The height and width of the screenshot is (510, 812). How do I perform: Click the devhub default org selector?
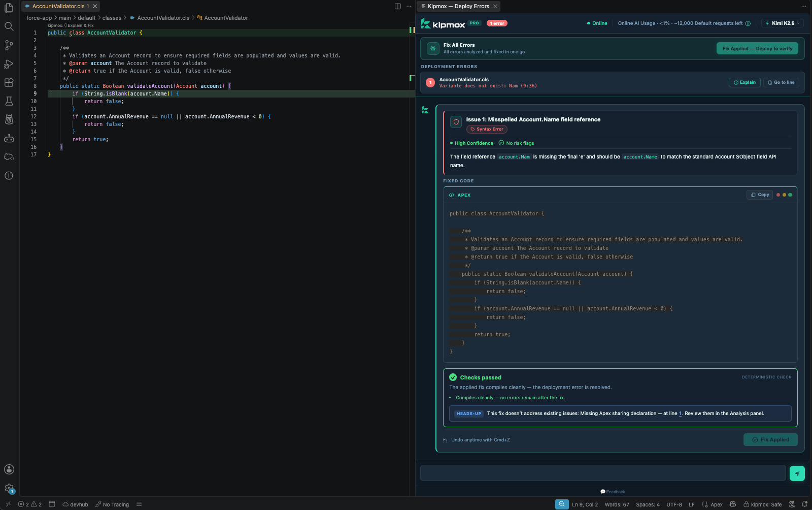(x=75, y=504)
